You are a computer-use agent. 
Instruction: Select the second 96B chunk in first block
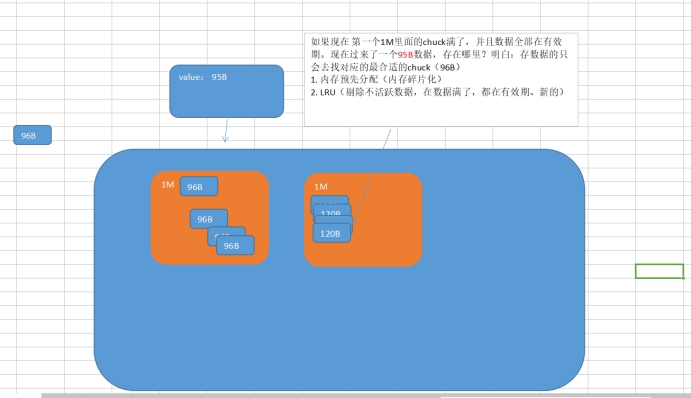pos(208,219)
